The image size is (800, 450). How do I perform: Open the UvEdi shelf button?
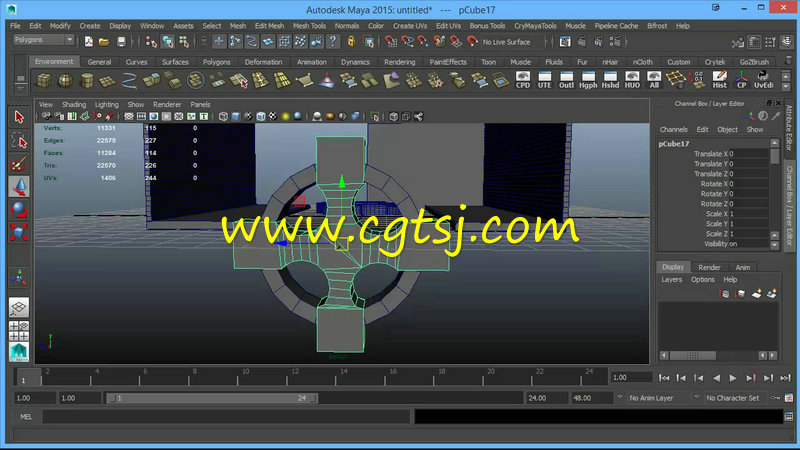[x=763, y=80]
